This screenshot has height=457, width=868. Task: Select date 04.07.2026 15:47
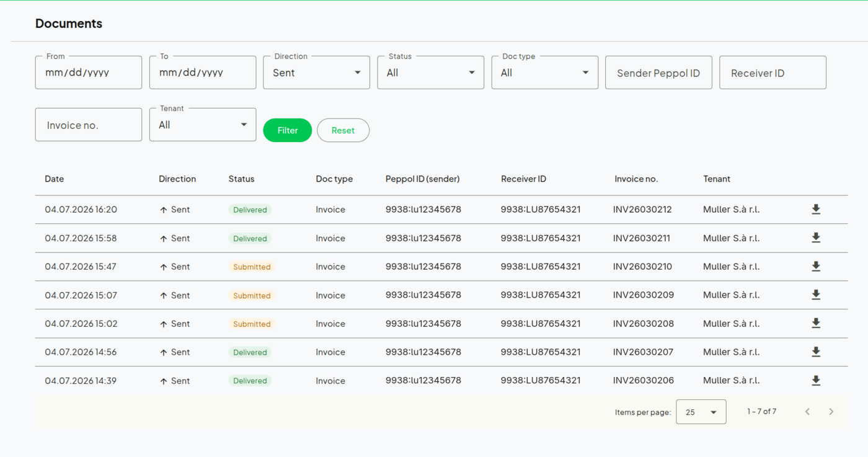[81, 267]
